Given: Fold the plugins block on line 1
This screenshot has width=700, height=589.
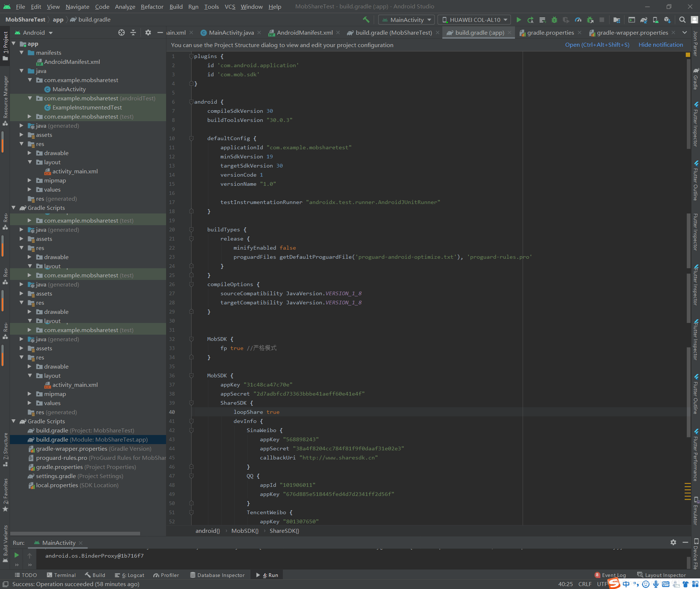Looking at the screenshot, I should click(x=191, y=56).
